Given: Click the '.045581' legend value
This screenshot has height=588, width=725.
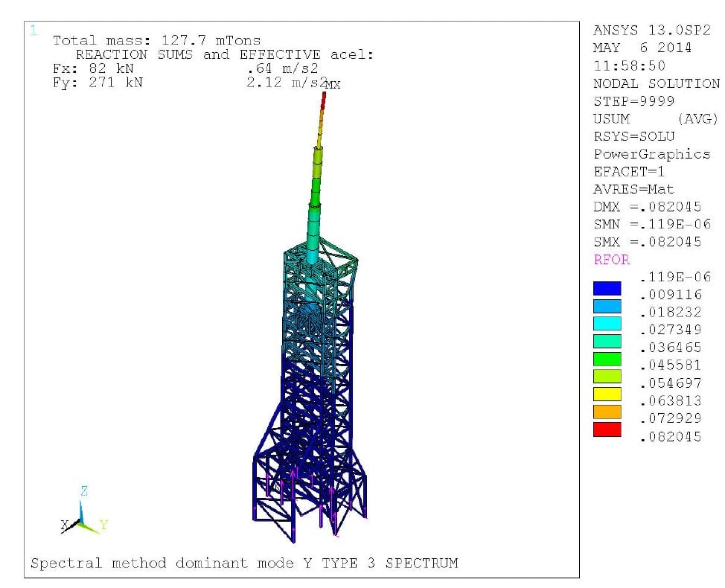Looking at the screenshot, I should 671,365.
